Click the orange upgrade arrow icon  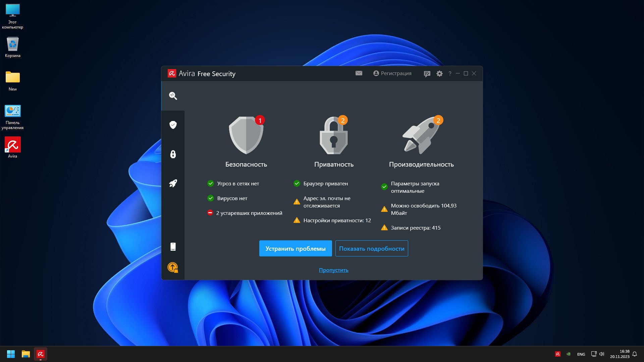point(173,267)
